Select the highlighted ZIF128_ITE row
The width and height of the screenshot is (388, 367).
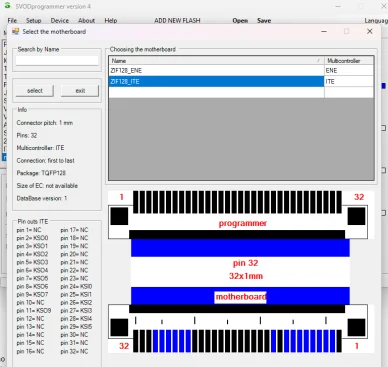(x=241, y=82)
